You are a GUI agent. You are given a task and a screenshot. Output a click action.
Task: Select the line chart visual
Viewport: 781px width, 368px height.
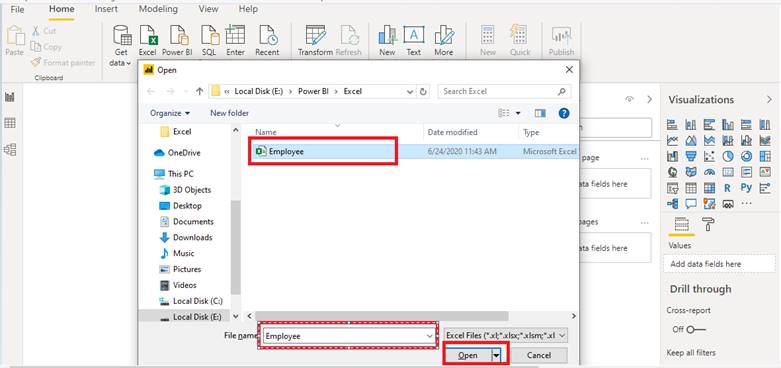672,140
